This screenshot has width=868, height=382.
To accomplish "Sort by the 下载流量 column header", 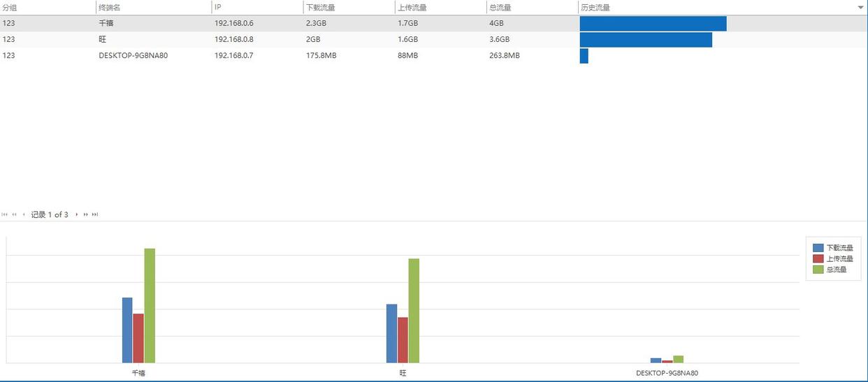I will click(320, 7).
